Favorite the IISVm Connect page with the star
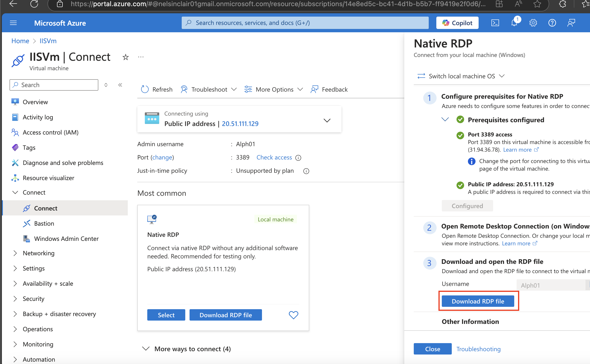Image resolution: width=590 pixels, height=364 pixels. click(125, 57)
